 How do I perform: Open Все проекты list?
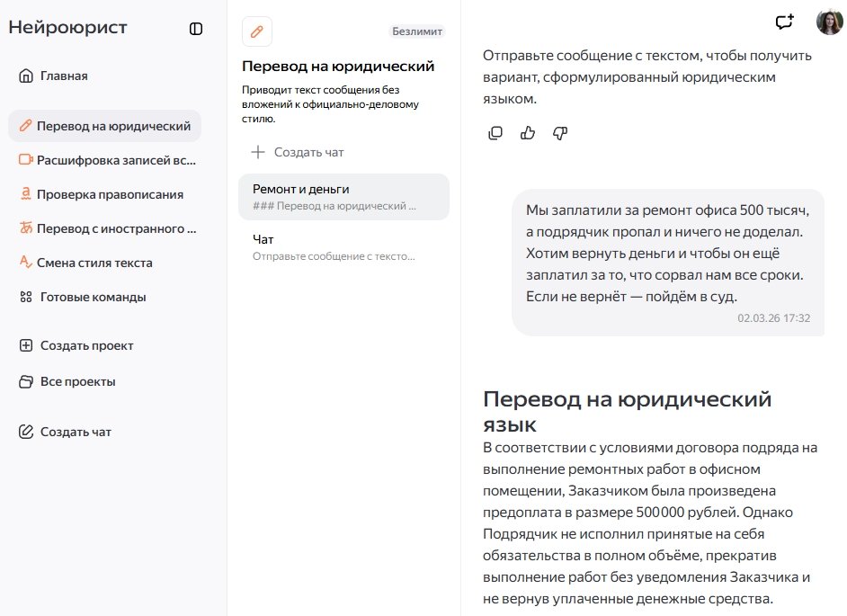tap(67, 381)
